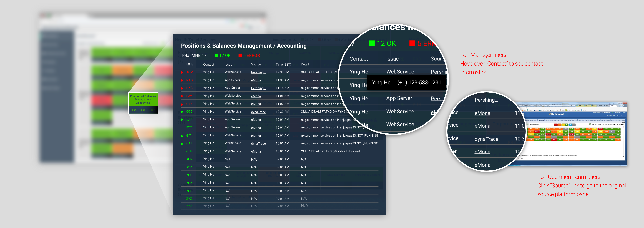The height and width of the screenshot is (228, 644).
Task: Click the 12 OK count in panel
Action: 225,56
